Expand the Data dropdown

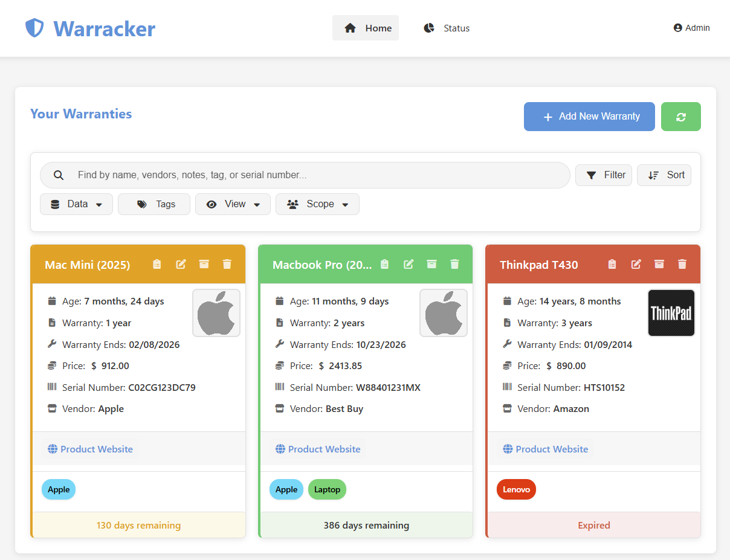point(76,204)
